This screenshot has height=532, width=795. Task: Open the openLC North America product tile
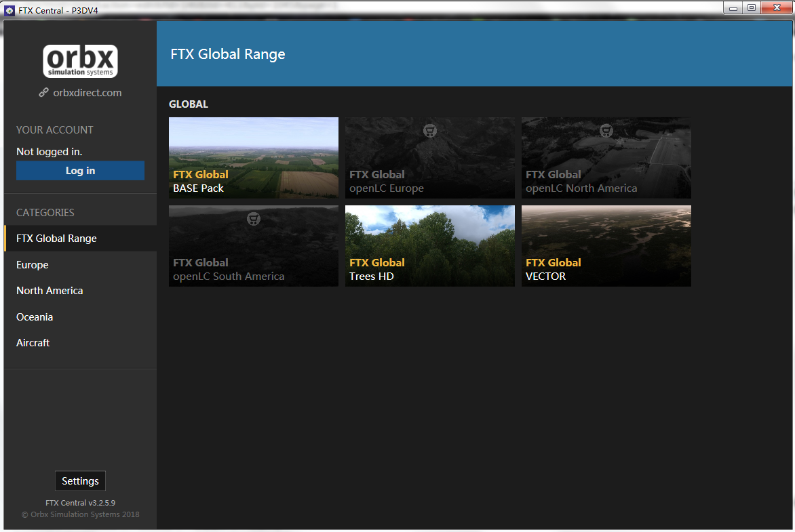(x=606, y=158)
